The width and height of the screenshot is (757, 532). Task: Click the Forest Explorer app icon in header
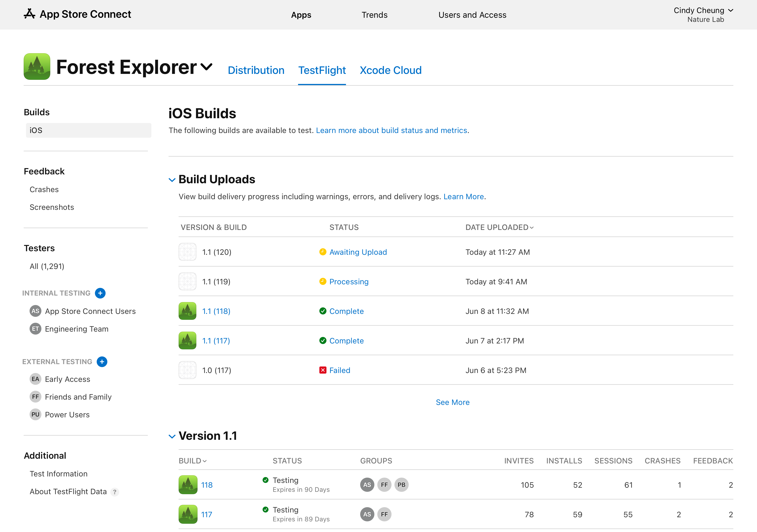tap(37, 67)
